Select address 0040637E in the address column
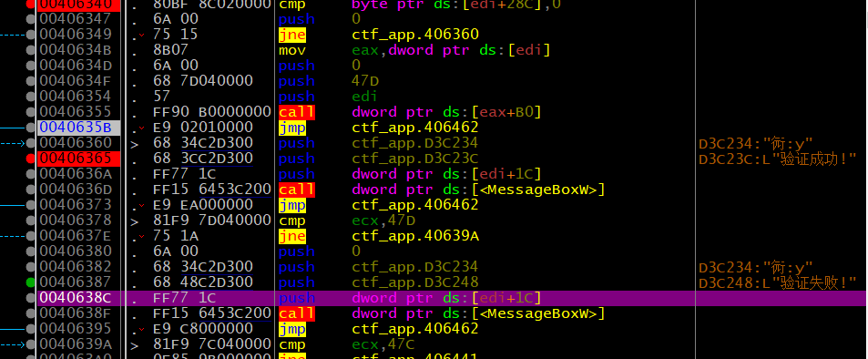The width and height of the screenshot is (868, 359). 76,236
